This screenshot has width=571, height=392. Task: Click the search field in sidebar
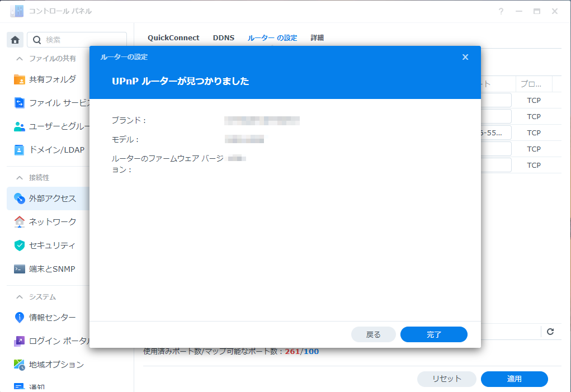point(77,40)
